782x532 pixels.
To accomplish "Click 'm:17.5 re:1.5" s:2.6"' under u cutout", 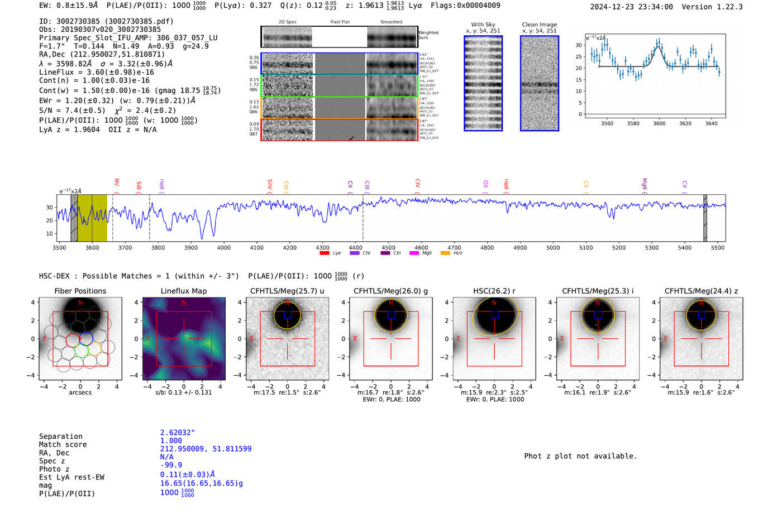I will [287, 392].
